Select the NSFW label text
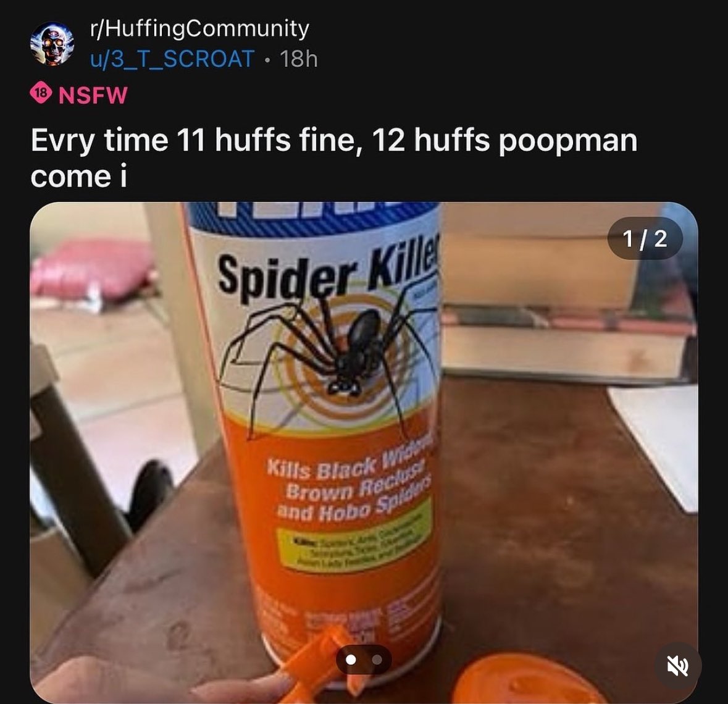This screenshot has width=728, height=704. pos(93,94)
